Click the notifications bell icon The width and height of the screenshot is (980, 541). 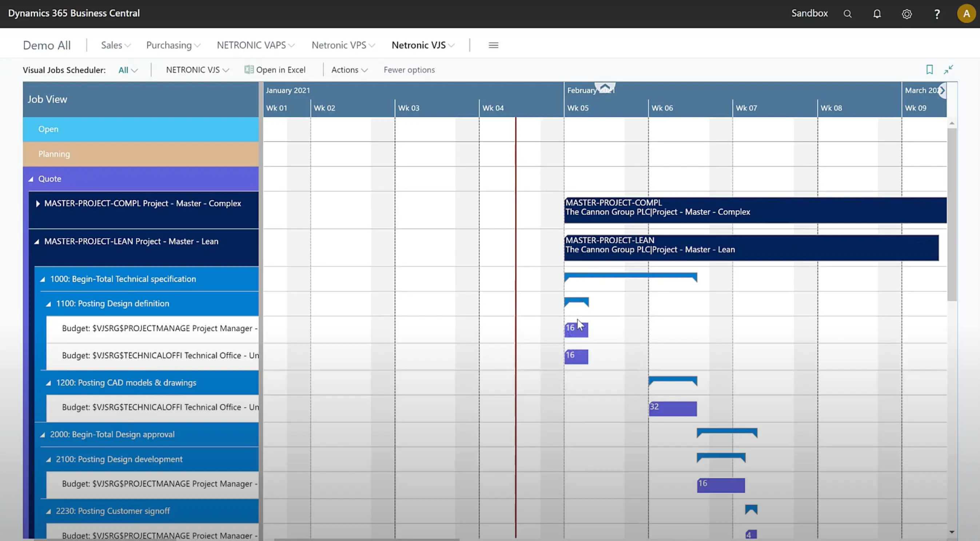pyautogui.click(x=877, y=13)
